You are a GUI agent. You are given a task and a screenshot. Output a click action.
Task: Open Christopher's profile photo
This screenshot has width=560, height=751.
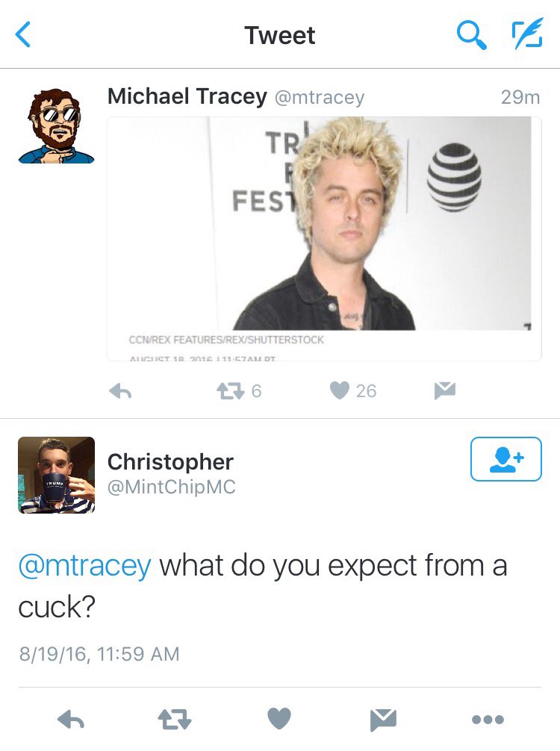coord(57,475)
